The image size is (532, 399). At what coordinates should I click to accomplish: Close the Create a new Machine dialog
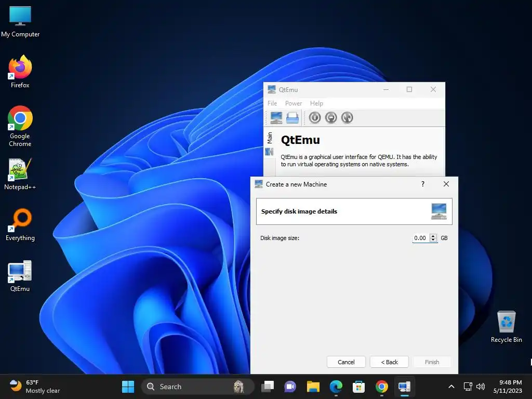pos(446,184)
